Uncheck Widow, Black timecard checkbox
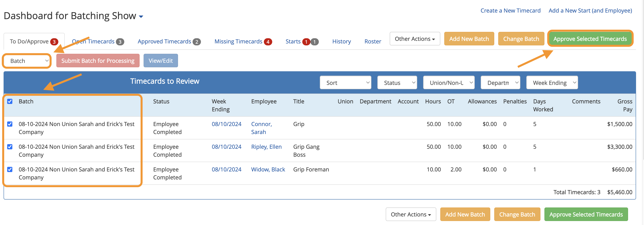644x225 pixels. click(10, 169)
